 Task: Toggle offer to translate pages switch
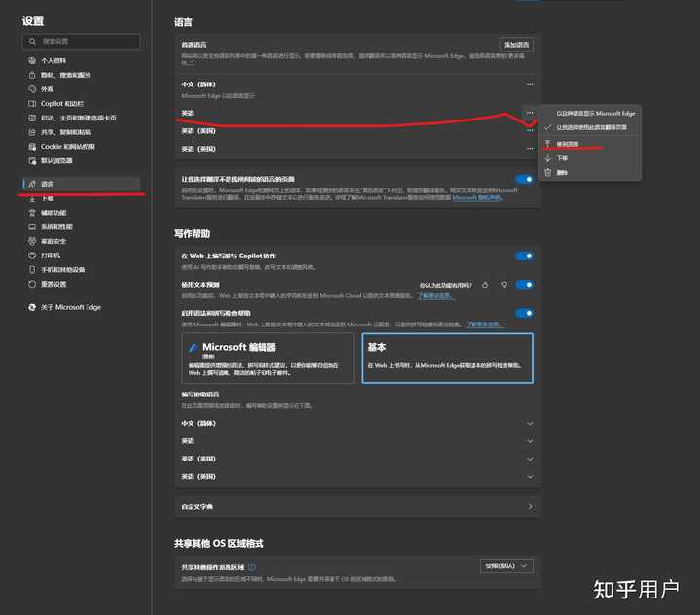pos(525,180)
